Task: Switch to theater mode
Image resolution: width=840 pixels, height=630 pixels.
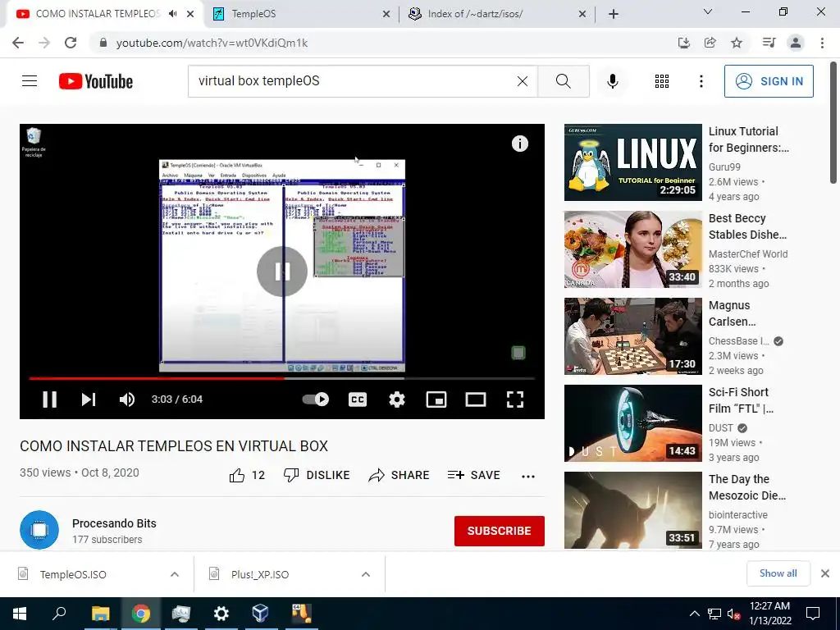Action: pos(476,399)
